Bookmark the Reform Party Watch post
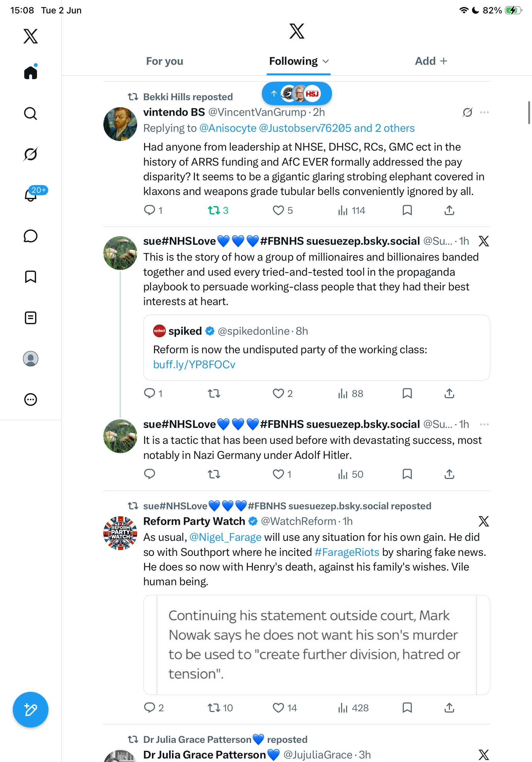Viewport: 532px width, 762px height. (x=407, y=708)
